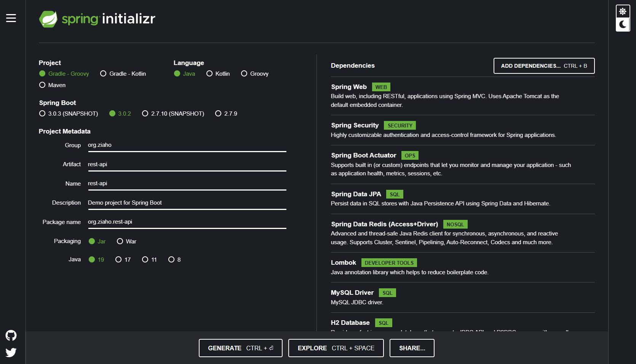Set Java version to 8

174,260
